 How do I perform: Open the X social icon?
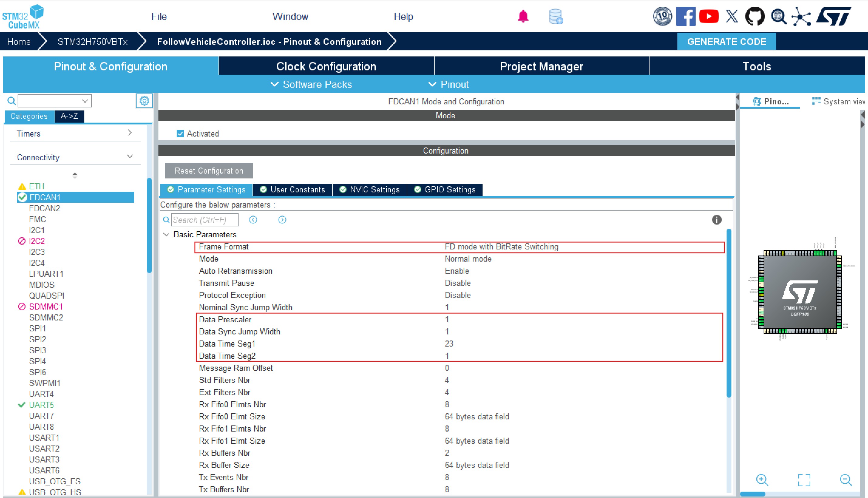pyautogui.click(x=731, y=16)
